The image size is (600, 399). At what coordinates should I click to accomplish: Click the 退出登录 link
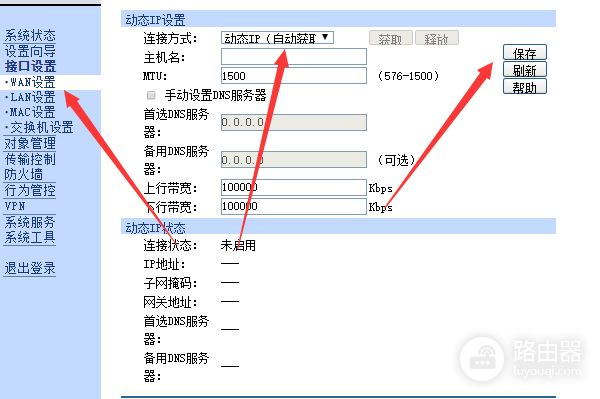tap(30, 269)
